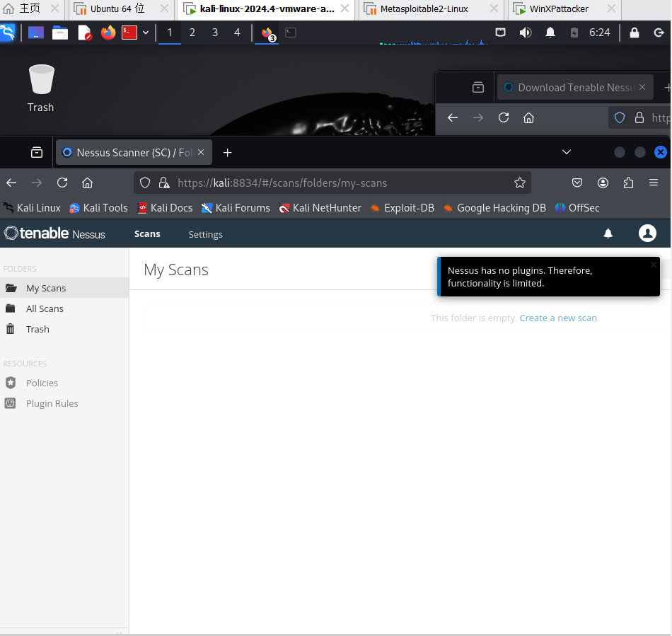Go back in the Nessus browser window
This screenshot has width=672, height=636.
pyautogui.click(x=11, y=183)
